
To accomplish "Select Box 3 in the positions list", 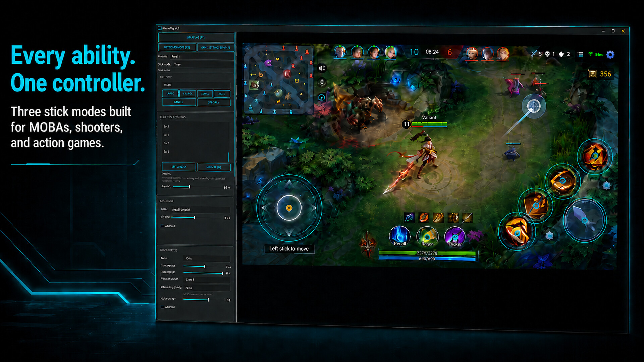I will pyautogui.click(x=195, y=143).
